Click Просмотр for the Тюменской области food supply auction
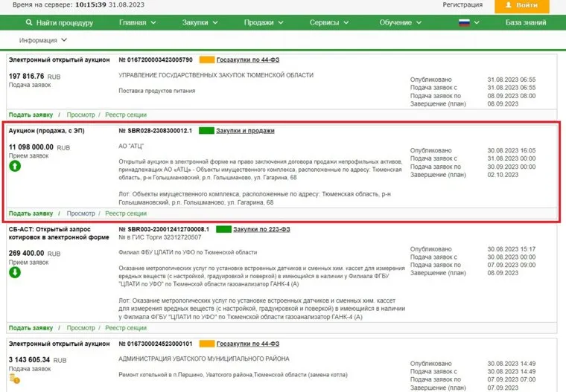Screen dimensions: 566x392 click(x=80, y=115)
